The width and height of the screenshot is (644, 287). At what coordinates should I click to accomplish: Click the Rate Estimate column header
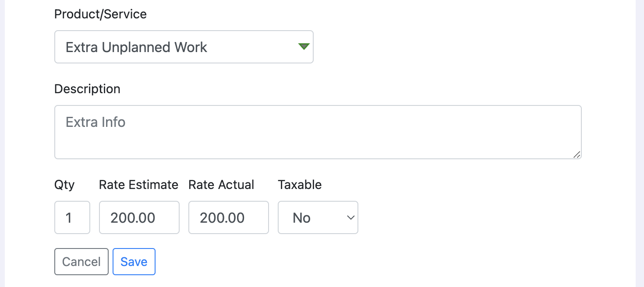pos(138,185)
